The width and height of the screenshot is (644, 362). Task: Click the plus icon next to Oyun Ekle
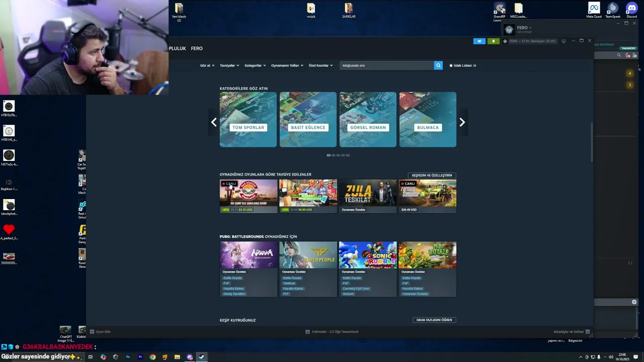92,332
